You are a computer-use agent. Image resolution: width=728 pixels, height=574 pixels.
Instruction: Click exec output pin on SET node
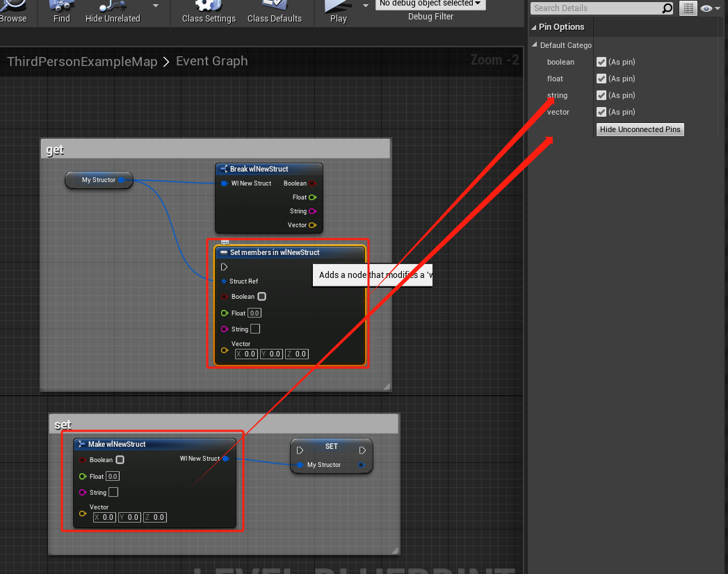coord(362,450)
